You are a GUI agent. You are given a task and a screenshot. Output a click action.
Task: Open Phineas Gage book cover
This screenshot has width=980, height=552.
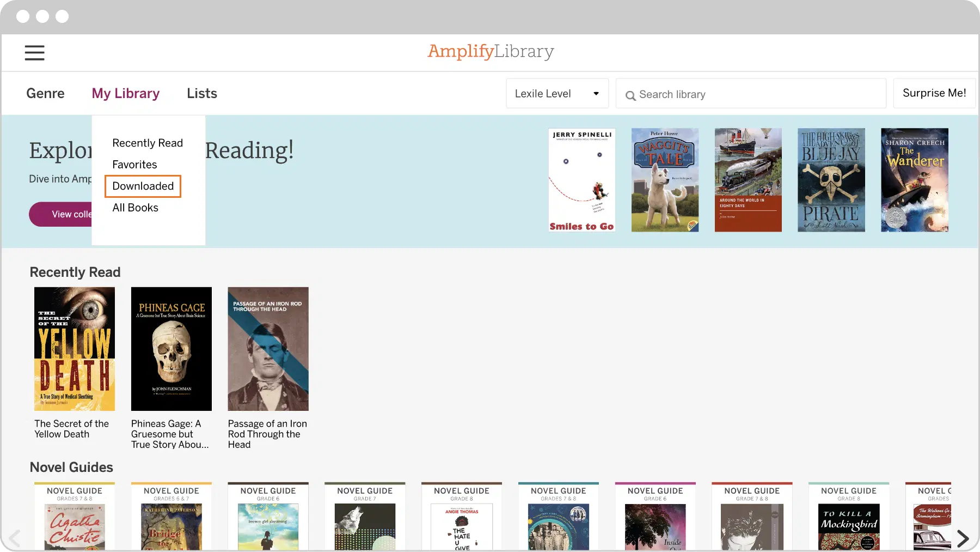[x=171, y=349]
